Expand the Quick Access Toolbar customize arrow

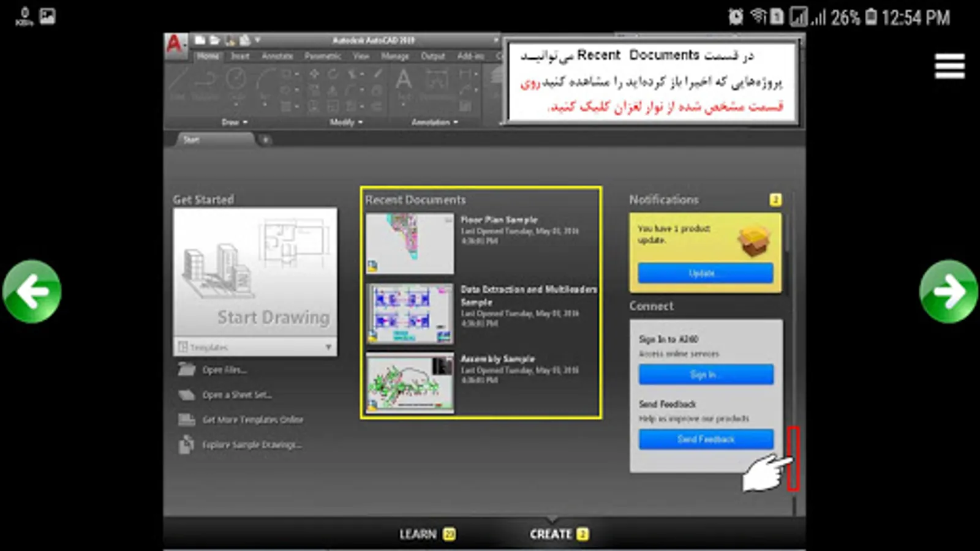[x=258, y=40]
